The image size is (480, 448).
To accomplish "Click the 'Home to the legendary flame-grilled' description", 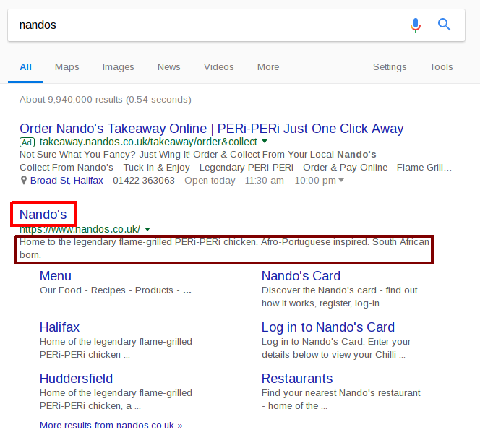I will pos(224,249).
